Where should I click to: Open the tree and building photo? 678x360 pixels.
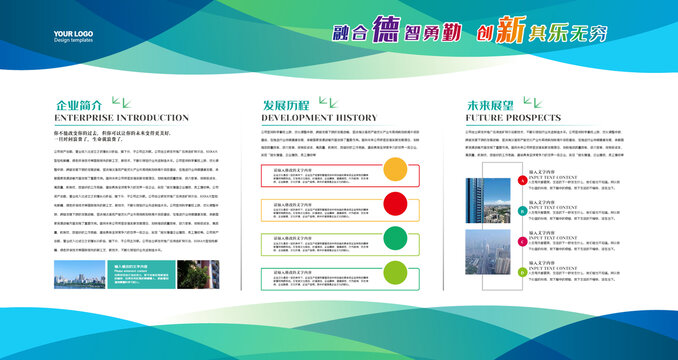(198, 274)
